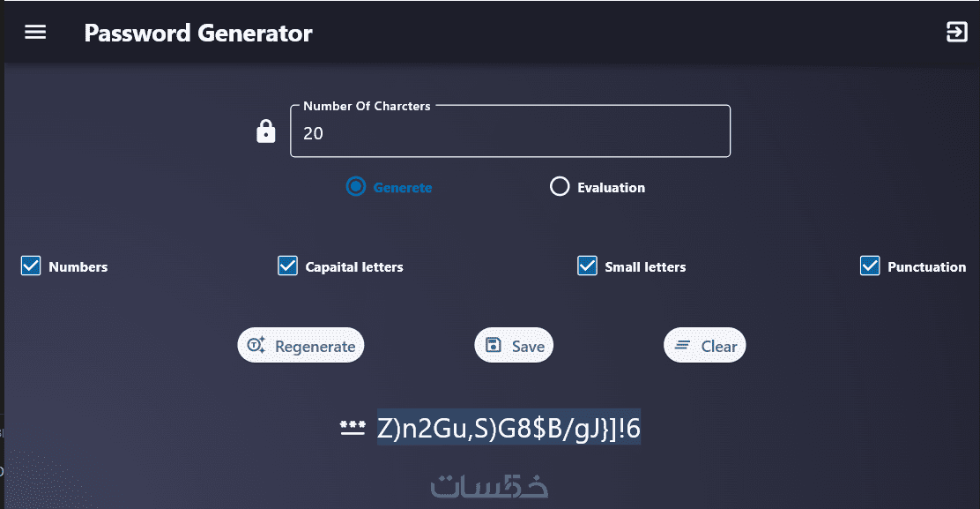Click the generated password text

tap(509, 429)
